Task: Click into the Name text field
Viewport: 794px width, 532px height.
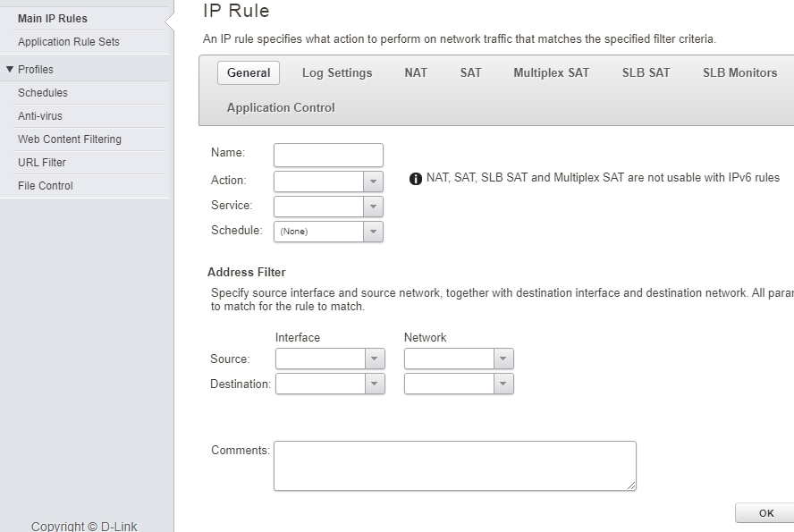Action: pos(328,155)
